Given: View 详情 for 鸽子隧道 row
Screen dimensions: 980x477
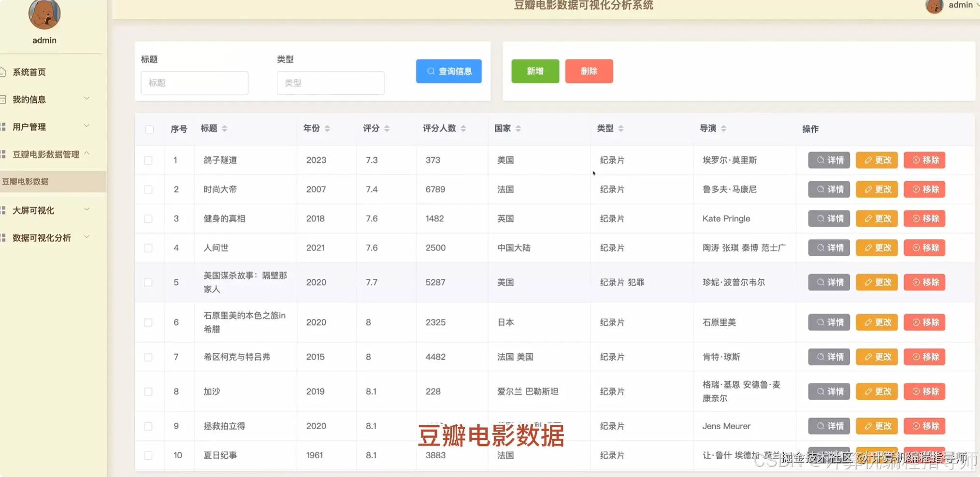Looking at the screenshot, I should pyautogui.click(x=829, y=160).
